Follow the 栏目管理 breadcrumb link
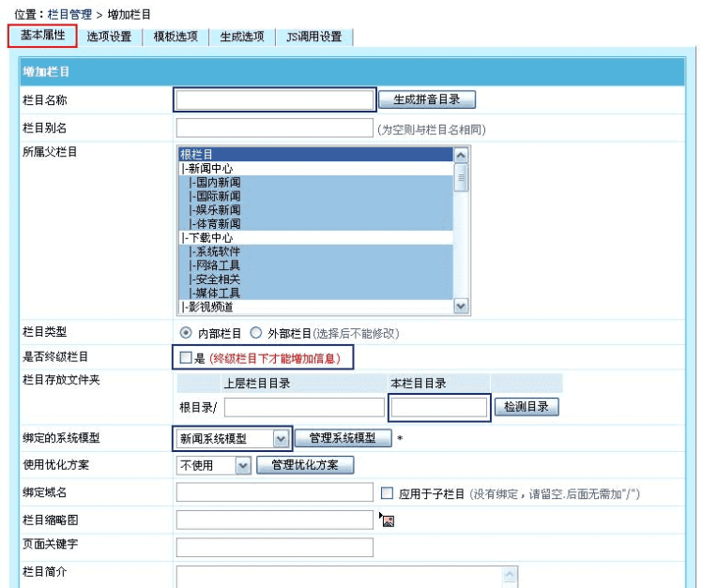Viewport: 702px width, 588px height. 69,14
